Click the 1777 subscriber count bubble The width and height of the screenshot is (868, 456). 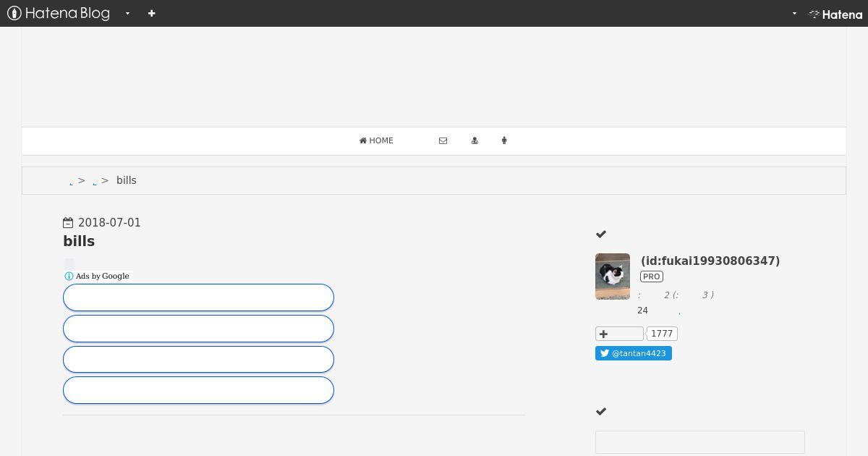click(662, 334)
